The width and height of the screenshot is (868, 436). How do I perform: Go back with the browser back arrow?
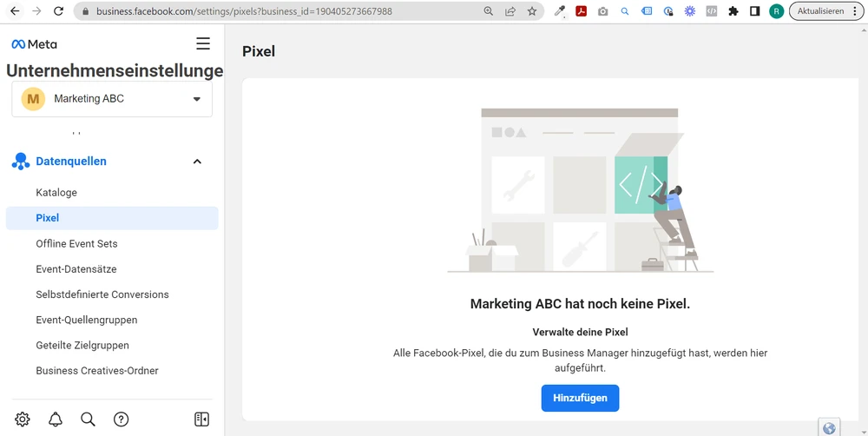[x=15, y=11]
